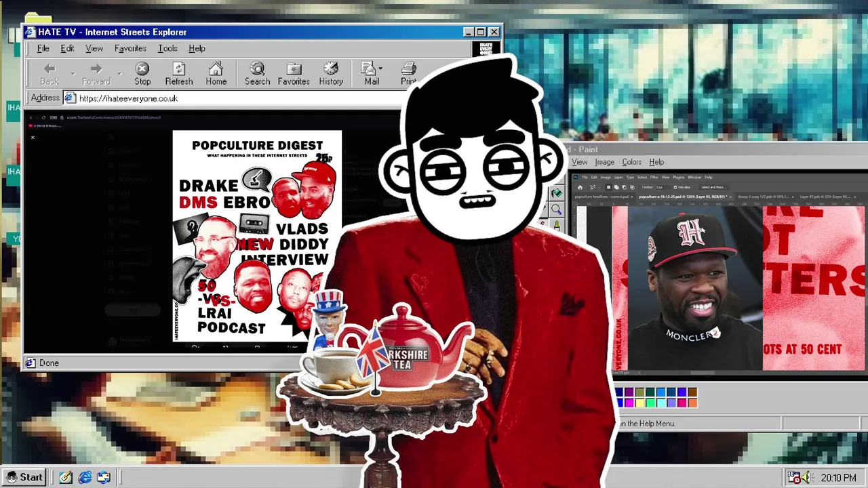Viewport: 868px width, 488px height.
Task: Click the Popculture Digest poster image
Action: 257,236
